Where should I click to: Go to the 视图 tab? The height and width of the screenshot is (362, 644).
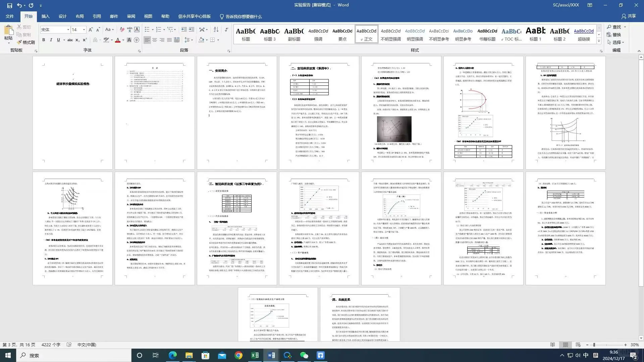148,16
